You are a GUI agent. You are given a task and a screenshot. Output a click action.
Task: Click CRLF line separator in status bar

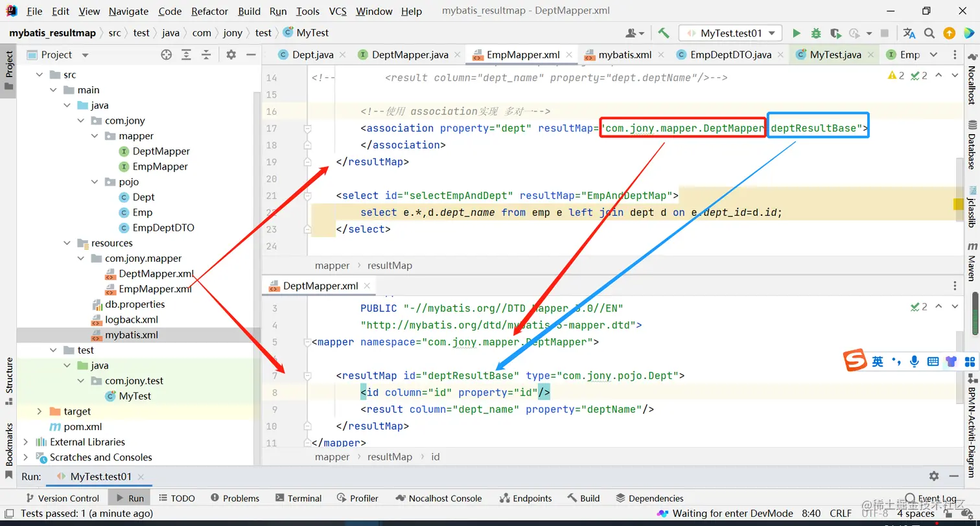(841, 513)
